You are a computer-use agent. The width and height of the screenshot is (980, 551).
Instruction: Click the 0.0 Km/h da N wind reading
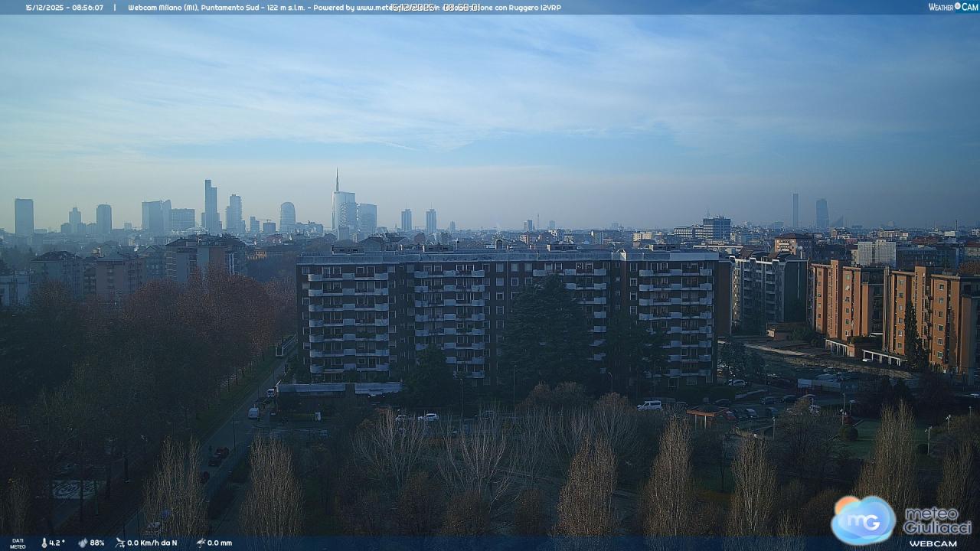(x=152, y=543)
